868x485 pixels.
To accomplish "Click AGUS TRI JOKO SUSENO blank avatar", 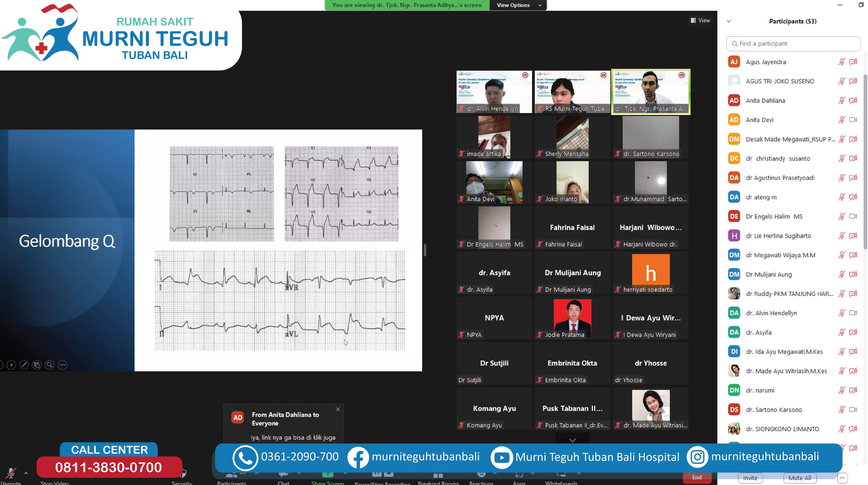I will coord(734,81).
